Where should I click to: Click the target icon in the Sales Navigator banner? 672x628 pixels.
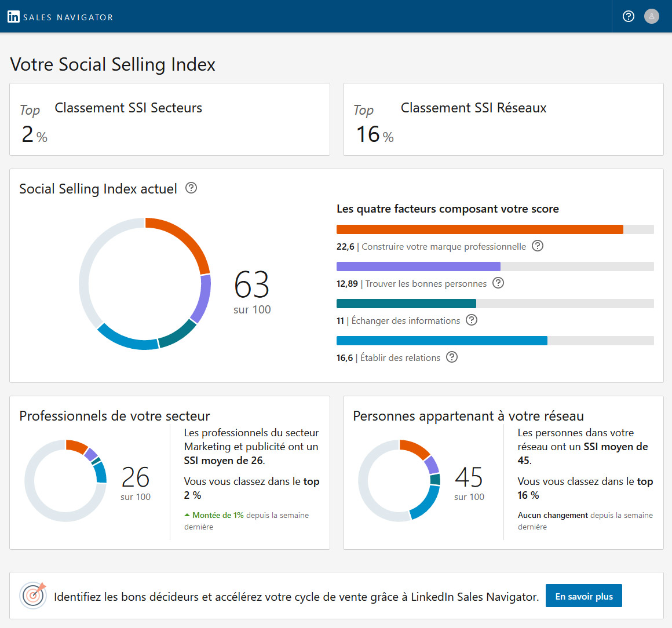click(x=33, y=596)
